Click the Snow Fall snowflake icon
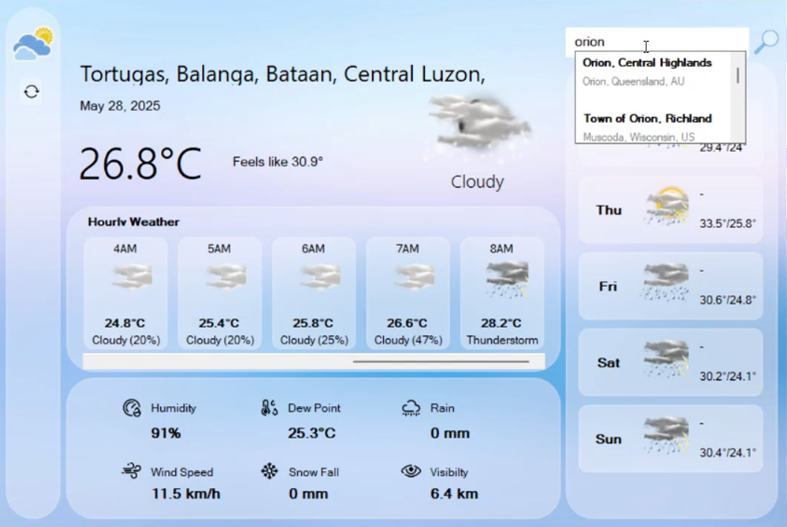The width and height of the screenshot is (787, 527). click(270, 471)
